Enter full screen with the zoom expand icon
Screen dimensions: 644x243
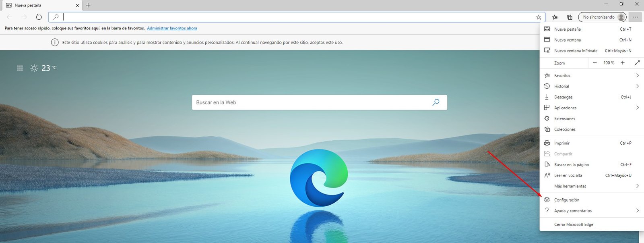(x=637, y=63)
